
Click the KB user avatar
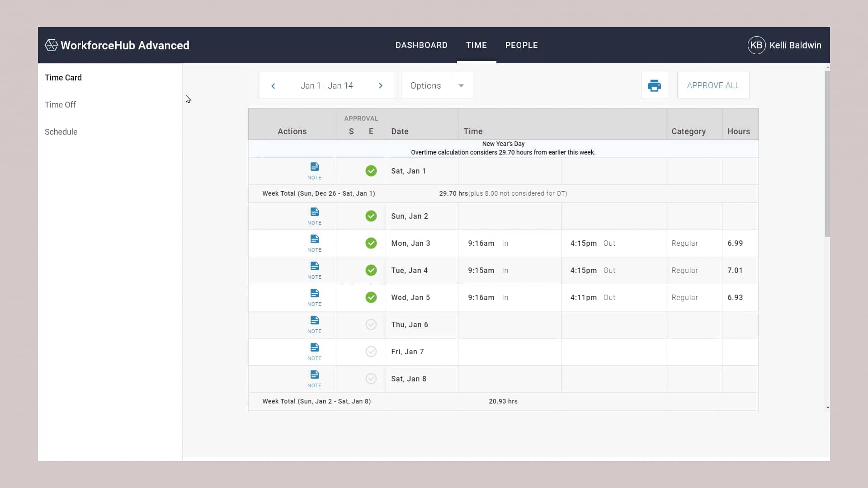(756, 45)
